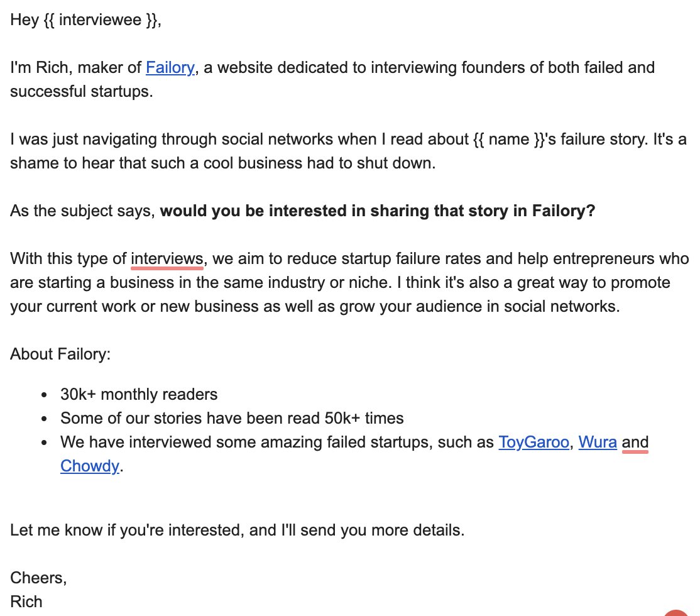Click the "Rich" signature at the end

click(x=26, y=602)
